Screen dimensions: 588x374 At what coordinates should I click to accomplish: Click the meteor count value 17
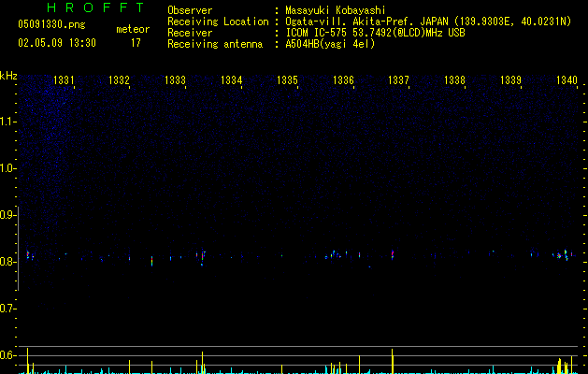click(x=136, y=43)
